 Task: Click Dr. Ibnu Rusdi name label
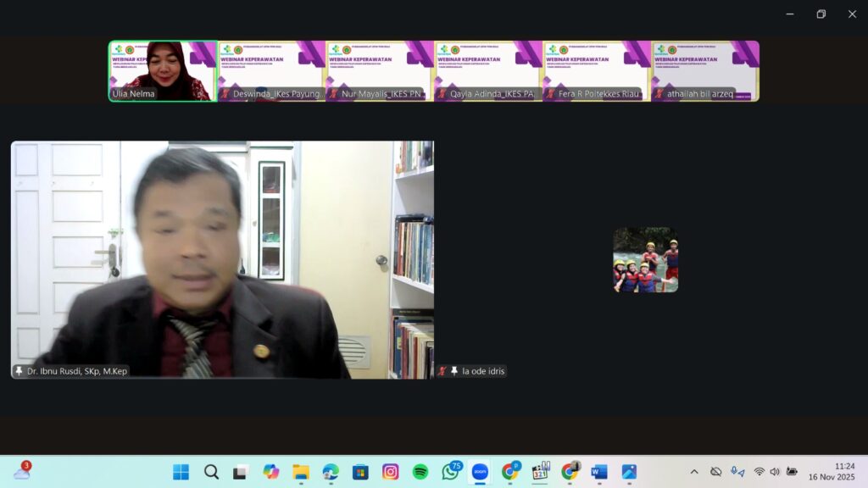click(x=76, y=371)
